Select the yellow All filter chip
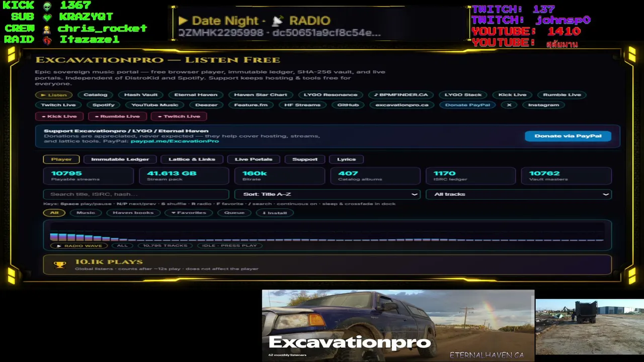 pos(54,213)
